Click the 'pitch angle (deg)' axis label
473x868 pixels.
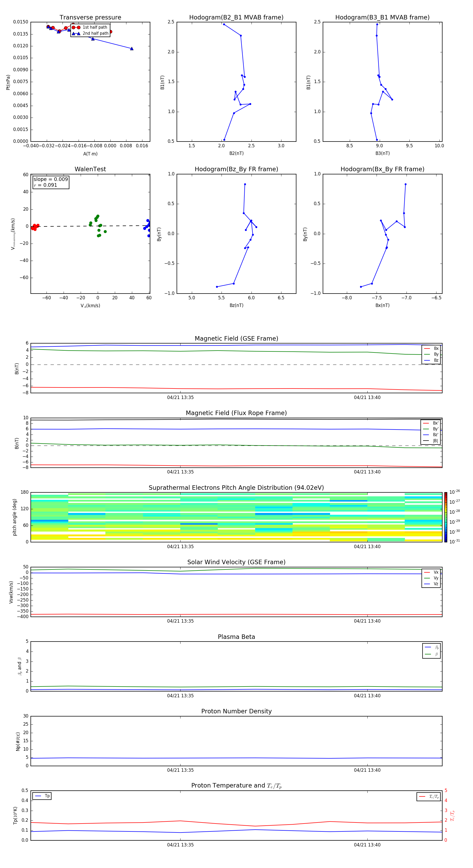(14, 517)
